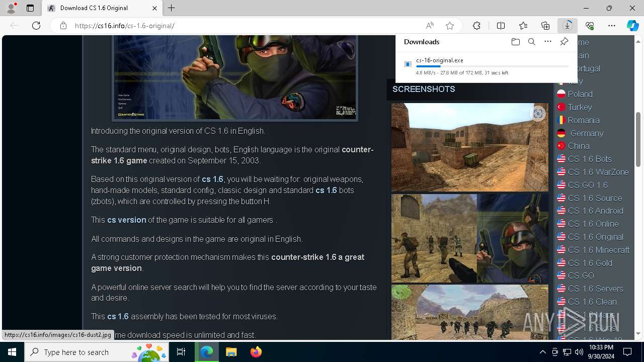The width and height of the screenshot is (644, 362).
Task: Open the Favorites list icon
Action: coord(523,26)
